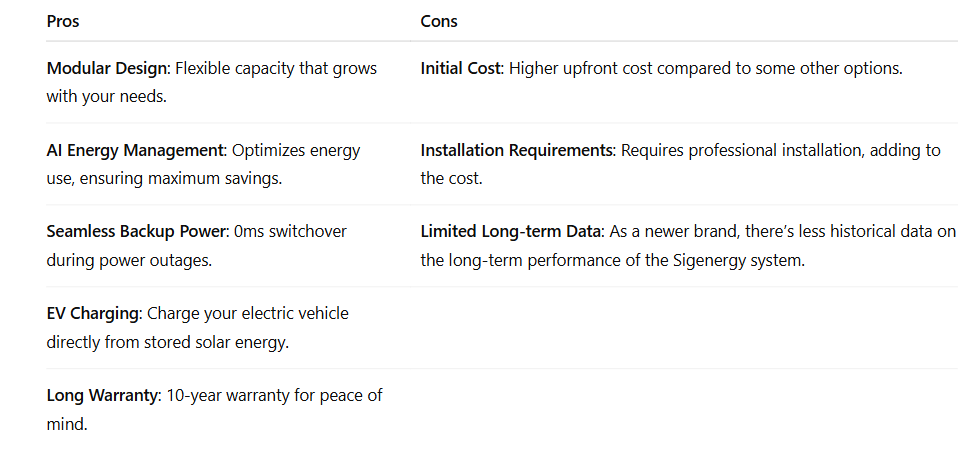
Task: Select the bold EV Charging label
Action: [93, 314]
